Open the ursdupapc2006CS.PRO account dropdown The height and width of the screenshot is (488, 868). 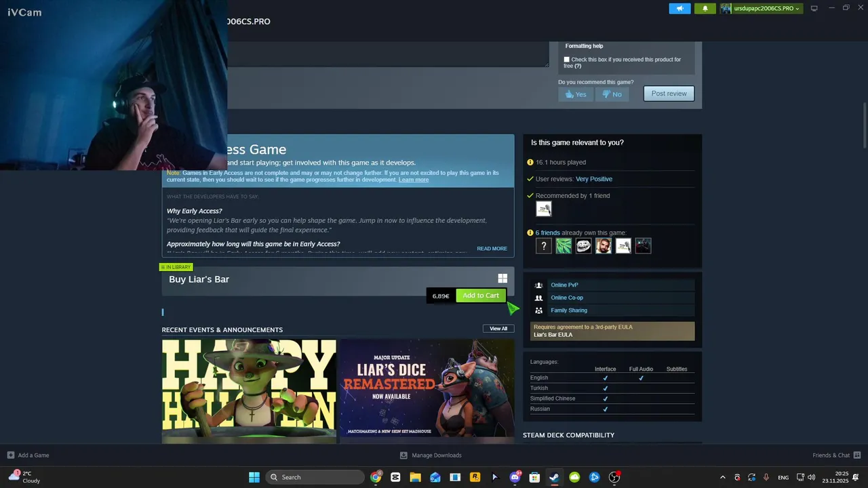pos(761,8)
